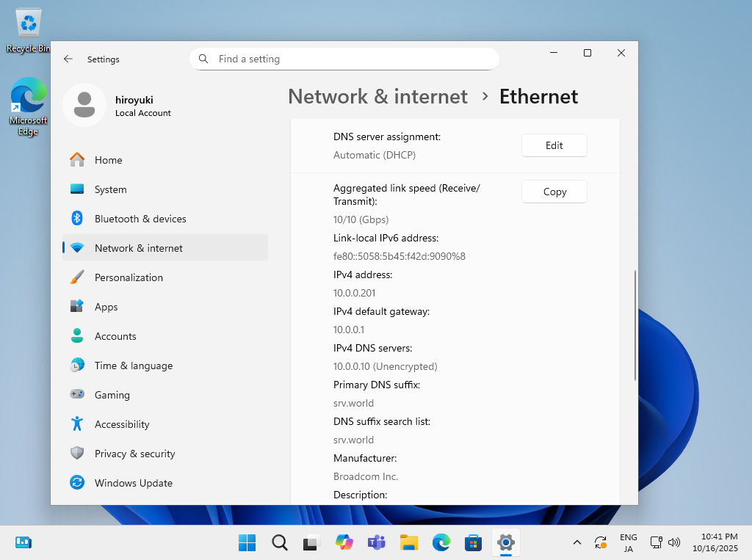Copy the Ethernet network details
This screenshot has width=752, height=560.
click(554, 192)
